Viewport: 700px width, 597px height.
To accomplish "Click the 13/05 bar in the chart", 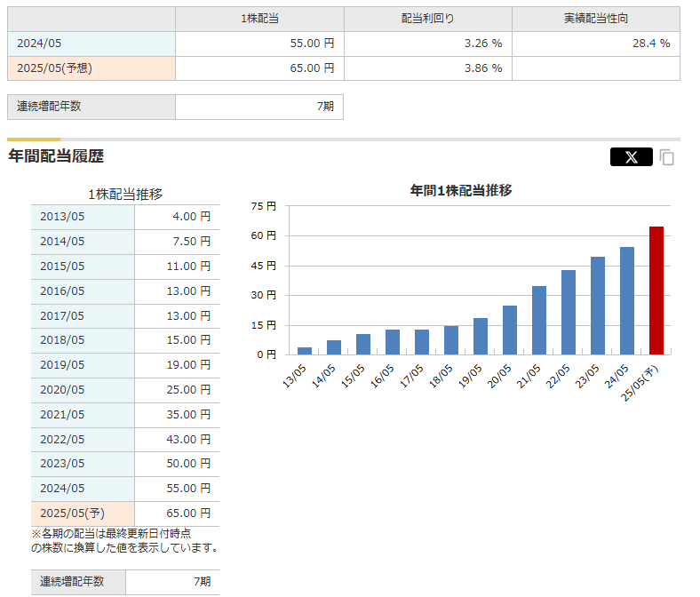I will 305,350.
